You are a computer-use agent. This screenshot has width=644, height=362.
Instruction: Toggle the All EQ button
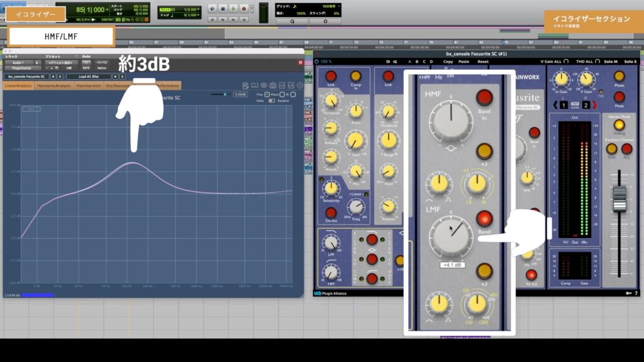(531, 275)
